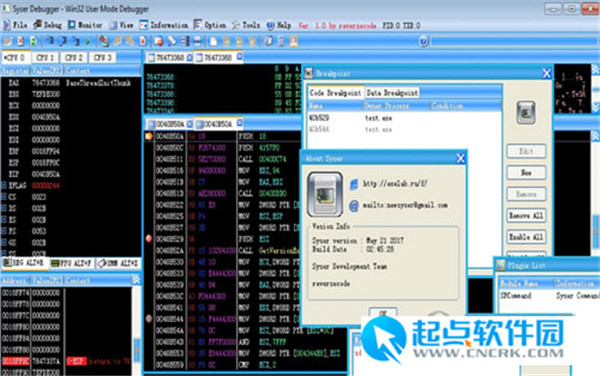Click the open-folder icon in the toolbar
Image resolution: width=600 pixels, height=376 pixels.
7,41
